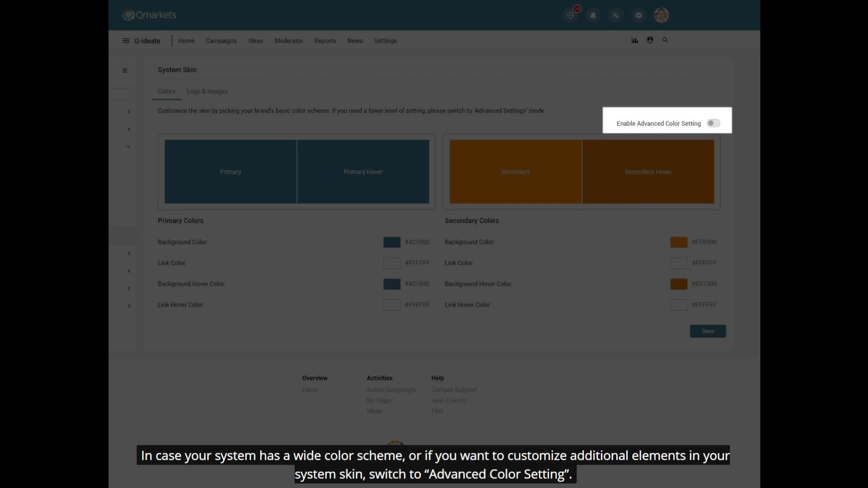Open the tasks icon with red badge
Image resolution: width=868 pixels, height=488 pixels.
tap(571, 15)
